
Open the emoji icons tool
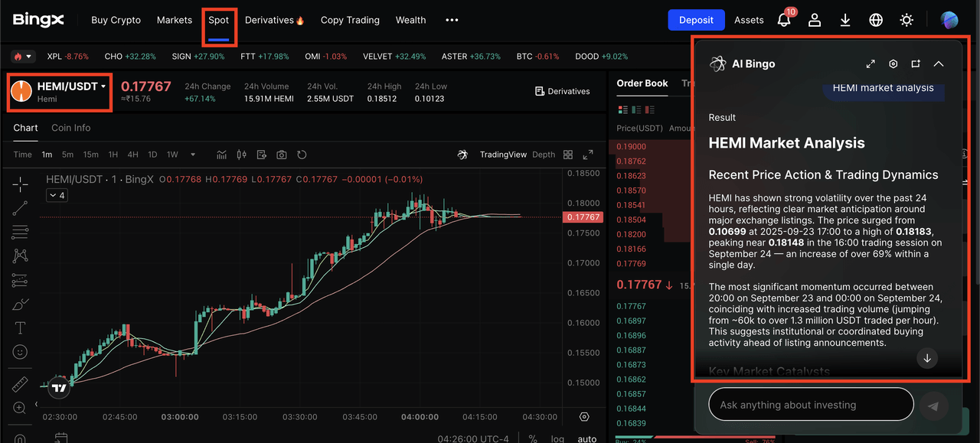click(20, 352)
